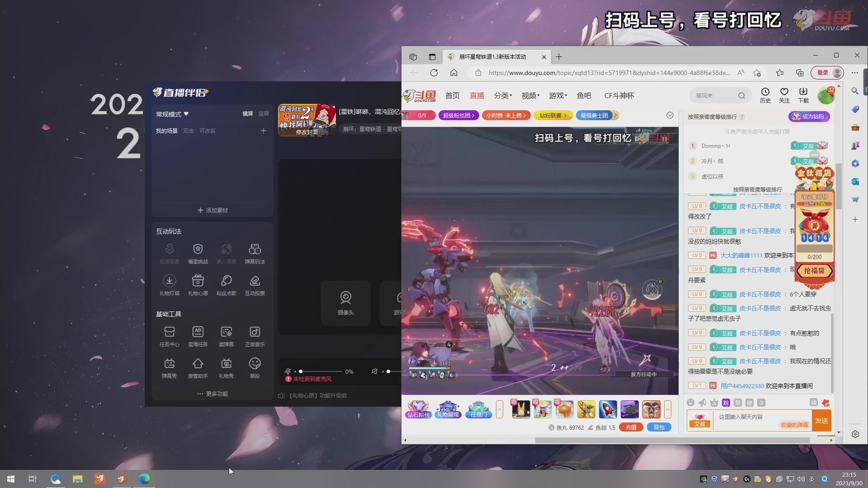
Task: Open 福星挑战 in the interactive play panel
Action: pos(198,253)
